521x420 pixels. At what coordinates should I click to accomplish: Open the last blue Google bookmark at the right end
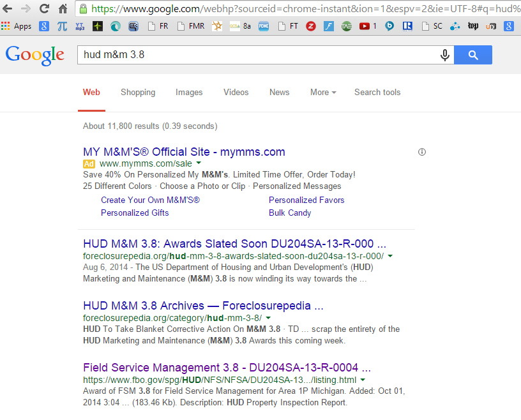pos(509,26)
